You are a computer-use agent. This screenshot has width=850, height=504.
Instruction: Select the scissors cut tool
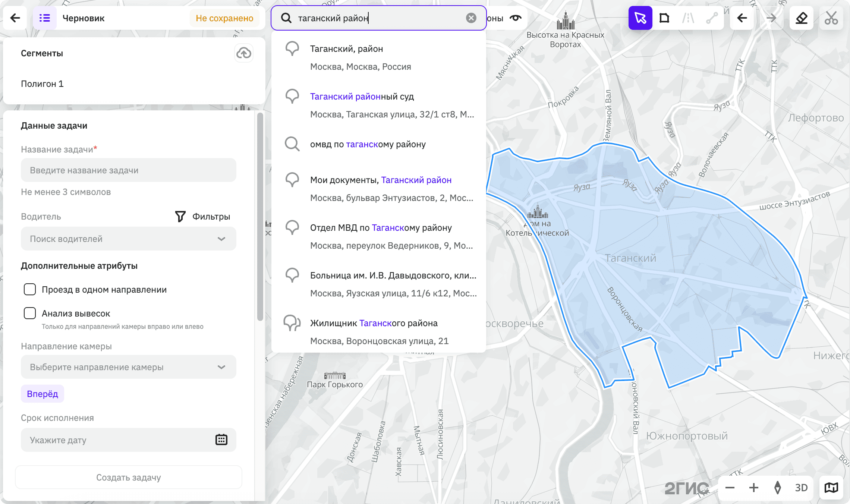831,18
